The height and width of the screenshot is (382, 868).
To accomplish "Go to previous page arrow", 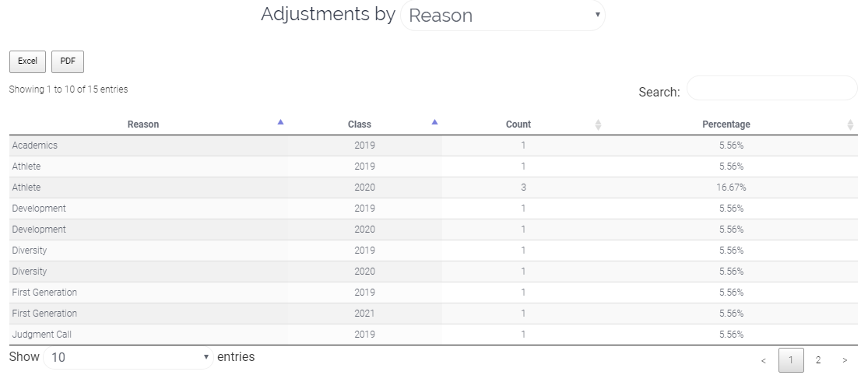I will pyautogui.click(x=764, y=360).
